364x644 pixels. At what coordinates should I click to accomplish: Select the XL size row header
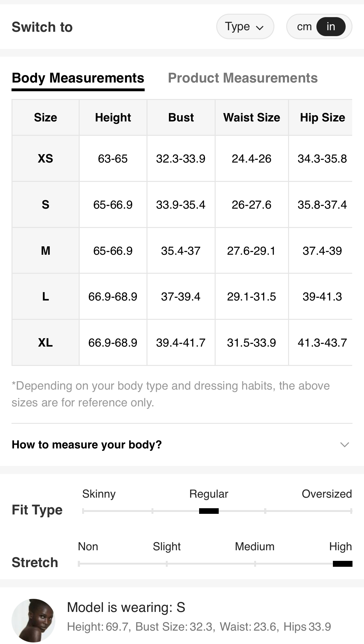[x=45, y=343]
